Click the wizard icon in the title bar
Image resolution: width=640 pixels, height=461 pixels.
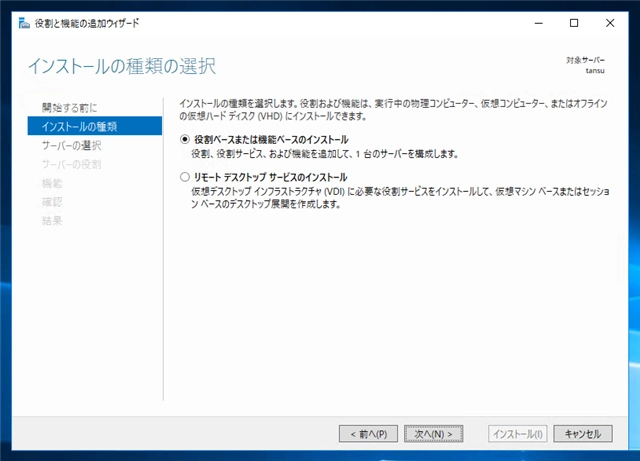click(x=24, y=23)
